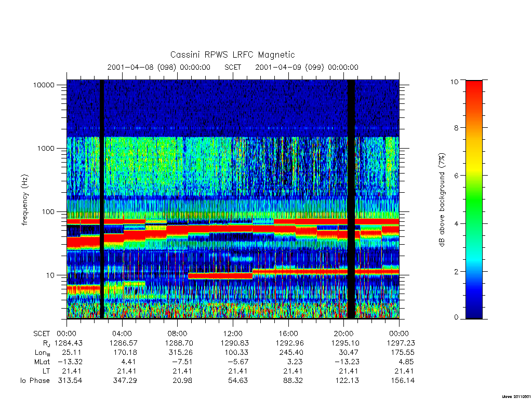The width and height of the screenshot is (532, 399).
Task: Click the SCET 12:00 time tick label
Action: click(x=233, y=334)
